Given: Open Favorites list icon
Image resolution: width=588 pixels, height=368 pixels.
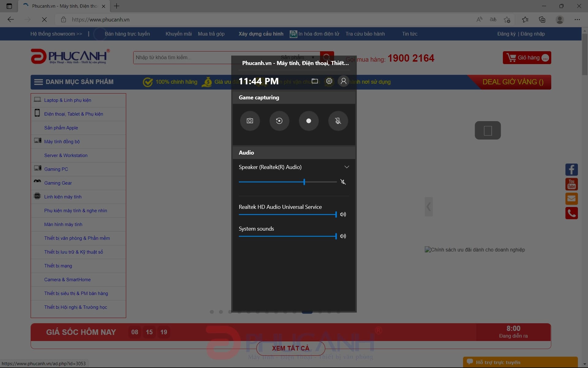Looking at the screenshot, I should point(525,20).
